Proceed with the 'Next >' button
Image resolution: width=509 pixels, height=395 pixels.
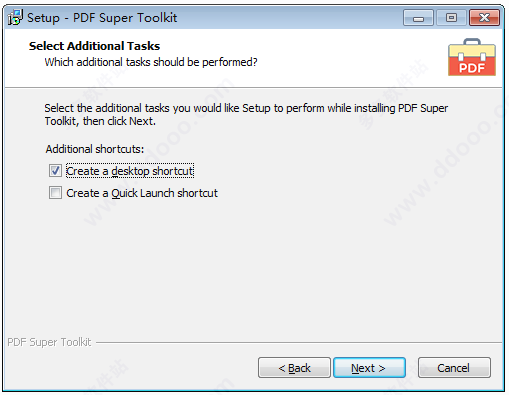[369, 368]
